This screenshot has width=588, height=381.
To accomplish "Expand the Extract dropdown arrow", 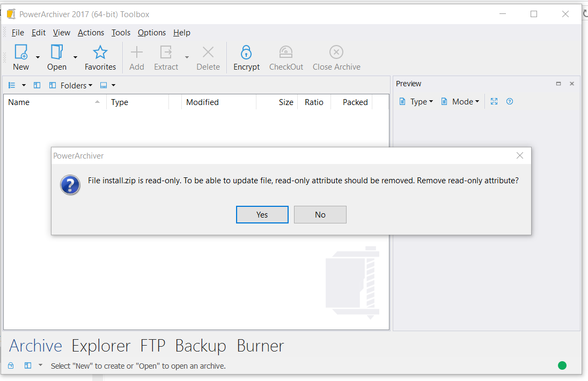I will point(187,57).
